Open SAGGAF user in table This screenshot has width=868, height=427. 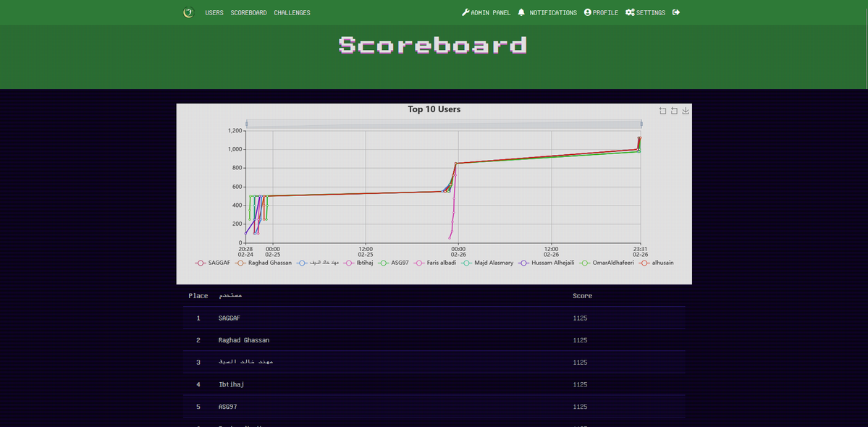click(x=229, y=318)
